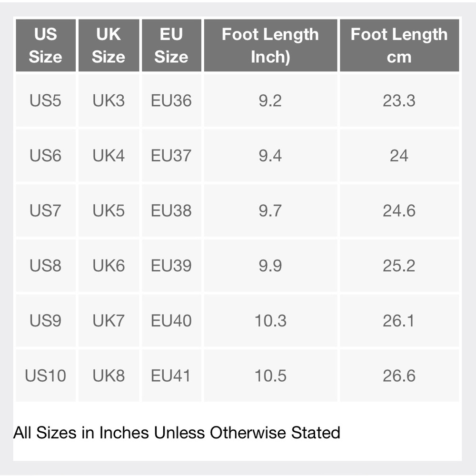Image resolution: width=476 pixels, height=476 pixels.
Task: Click the EU Size column header
Action: pos(171,46)
